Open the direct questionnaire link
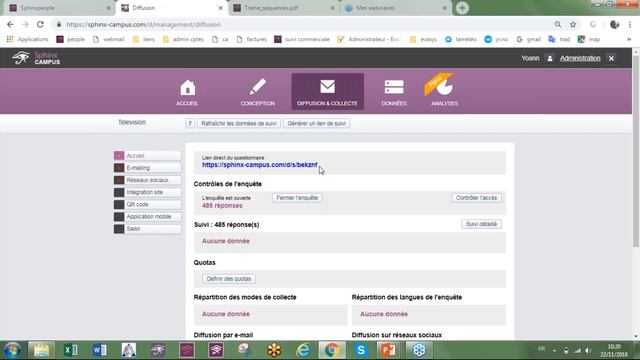The width and height of the screenshot is (640, 360). (260, 165)
